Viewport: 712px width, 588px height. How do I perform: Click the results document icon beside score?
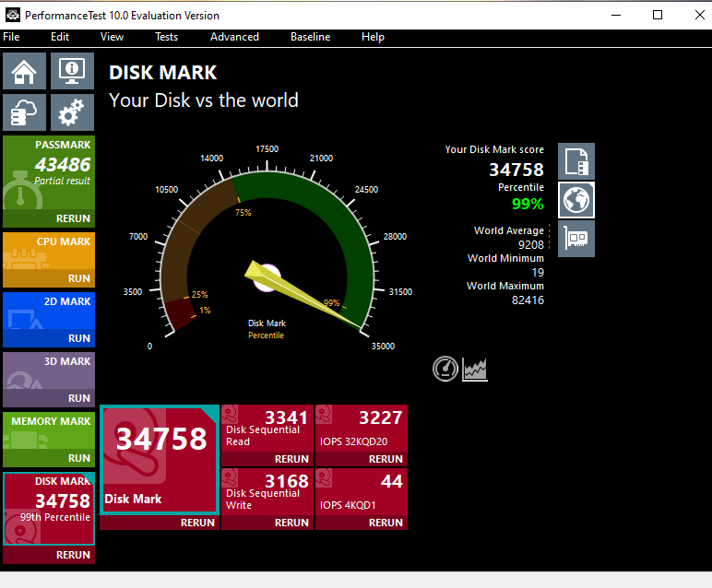pyautogui.click(x=576, y=161)
